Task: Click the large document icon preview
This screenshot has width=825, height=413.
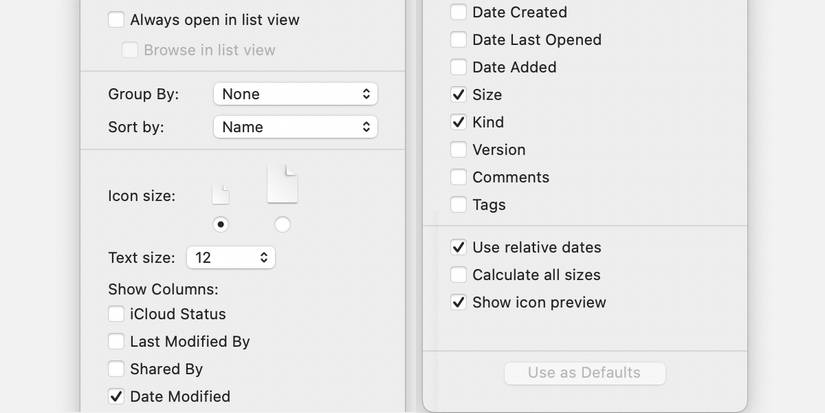Action: pos(283,184)
